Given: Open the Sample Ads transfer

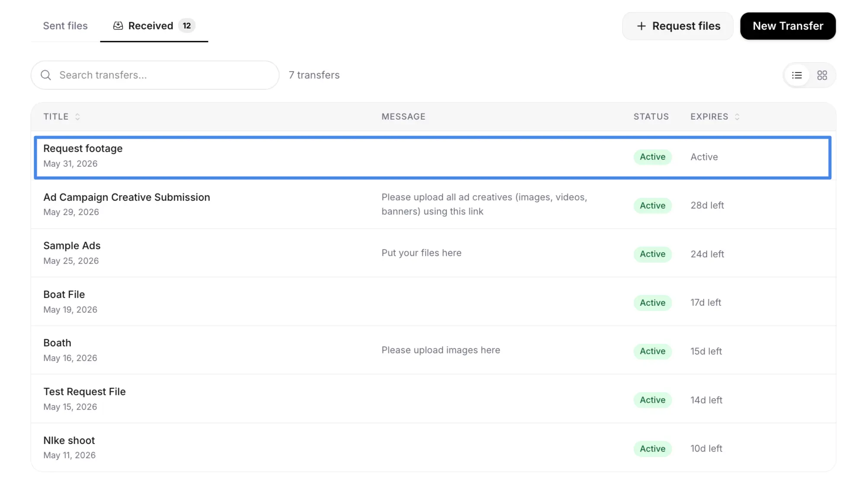Looking at the screenshot, I should (433, 253).
